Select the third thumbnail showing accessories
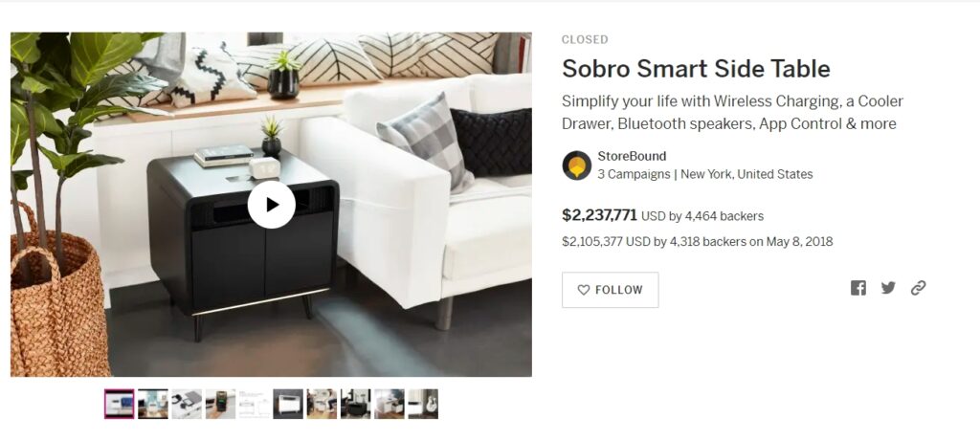This screenshot has height=440, width=980. tap(187, 404)
